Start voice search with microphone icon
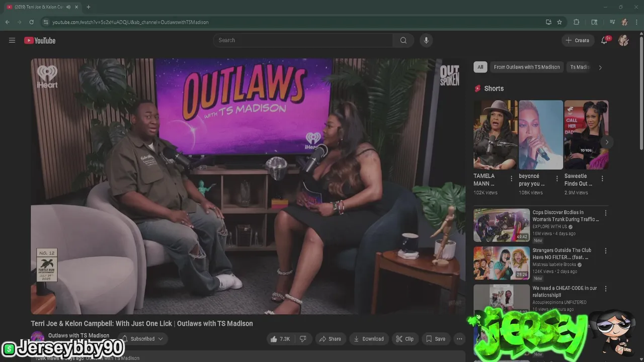This screenshot has width=644, height=362. pos(426,40)
